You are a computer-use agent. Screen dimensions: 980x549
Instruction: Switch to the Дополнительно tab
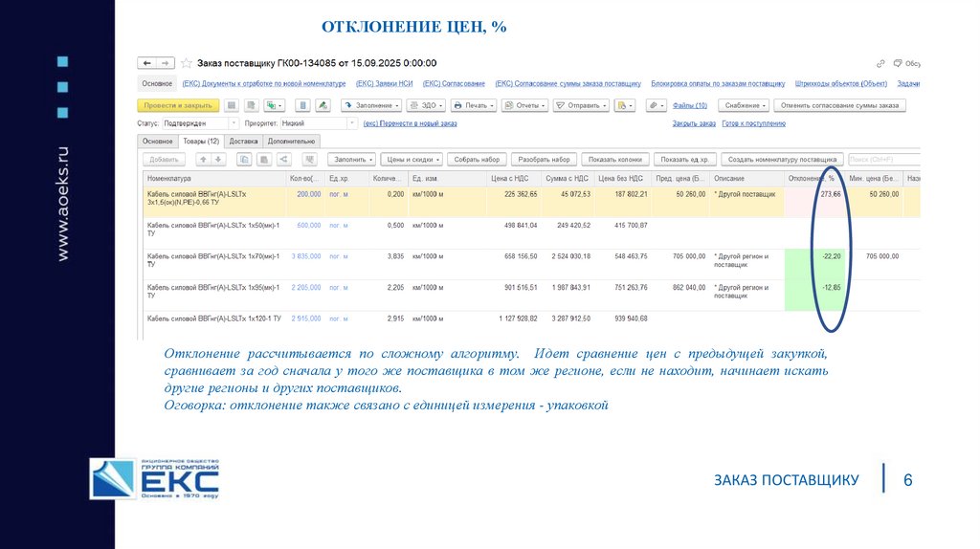pos(291,142)
